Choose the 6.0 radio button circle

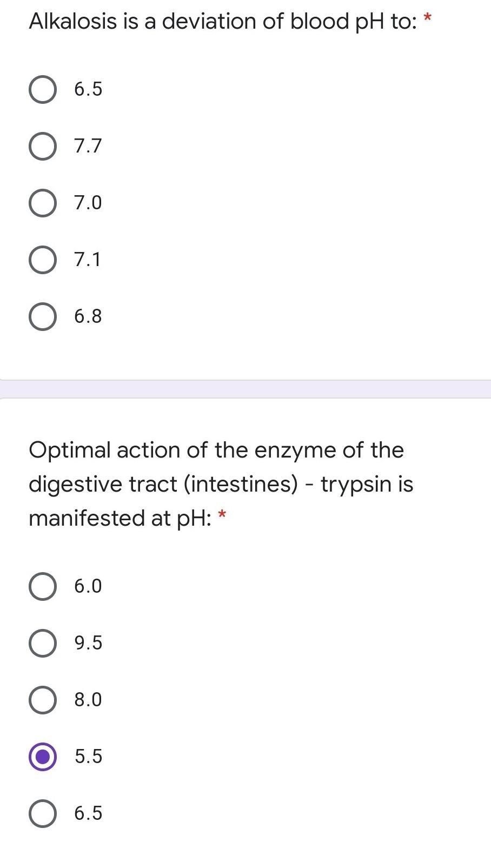pyautogui.click(x=42, y=586)
